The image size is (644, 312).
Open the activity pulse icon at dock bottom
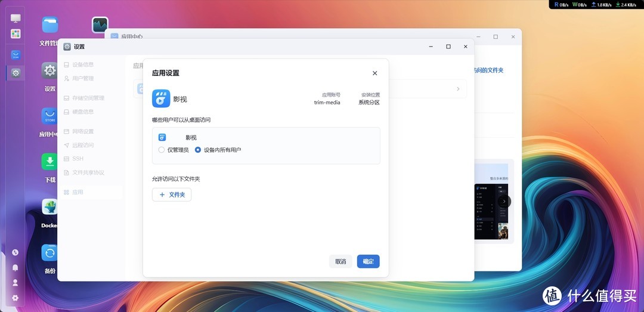[15, 252]
